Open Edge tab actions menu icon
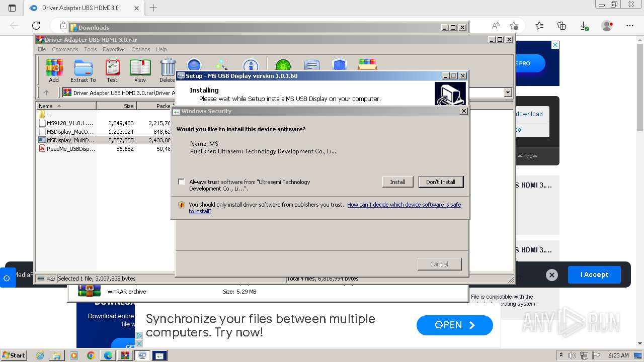644x362 pixels. [x=12, y=8]
